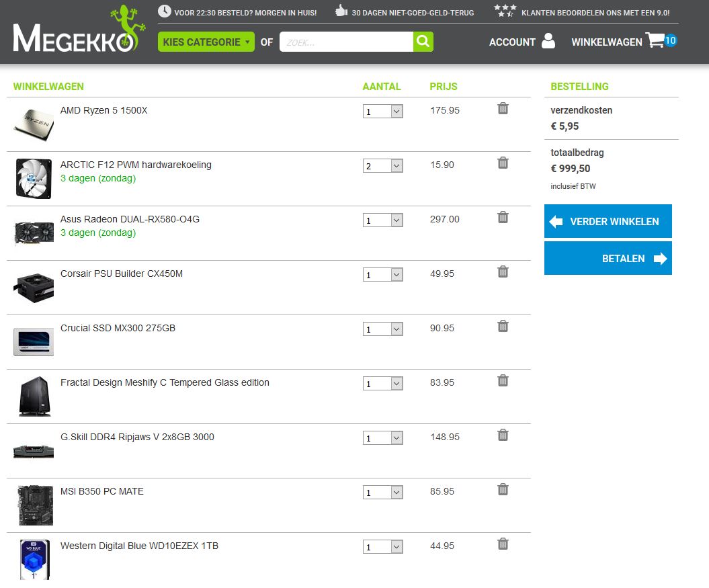The height and width of the screenshot is (588, 709).
Task: Trash the Western Digital Blue item
Action: pos(503,544)
